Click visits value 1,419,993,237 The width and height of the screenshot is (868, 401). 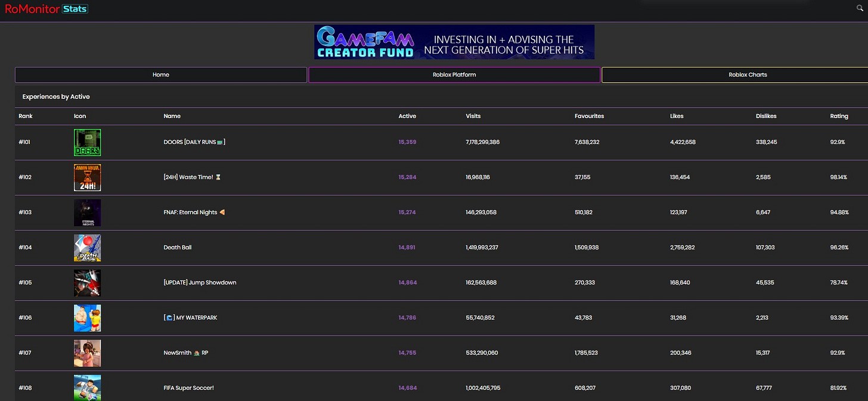pyautogui.click(x=482, y=247)
